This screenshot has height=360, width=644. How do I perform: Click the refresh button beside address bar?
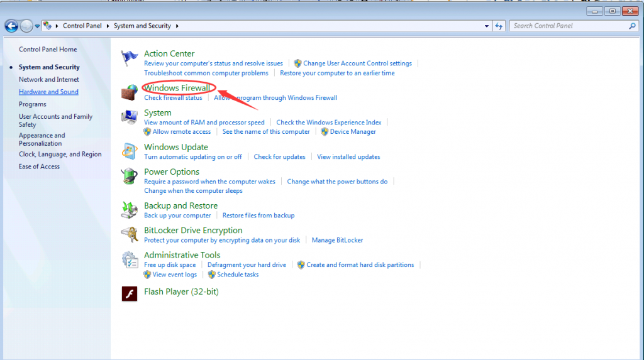[499, 26]
